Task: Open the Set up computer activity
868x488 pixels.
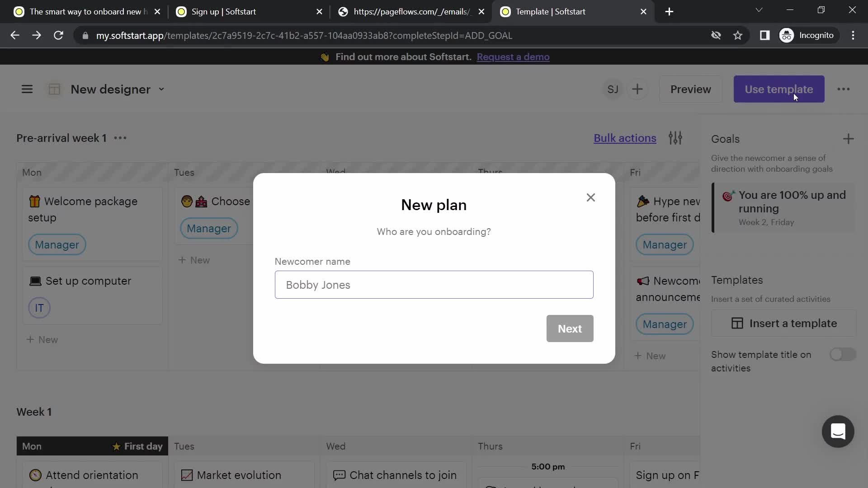Action: (92, 296)
